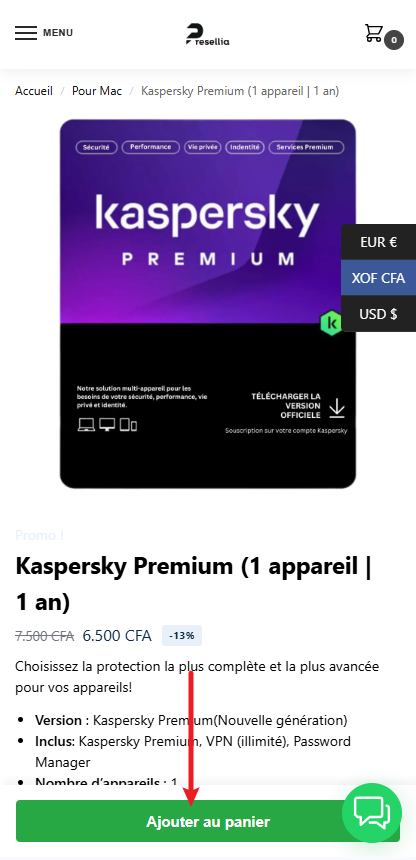Open the green live chat bubble

click(372, 813)
